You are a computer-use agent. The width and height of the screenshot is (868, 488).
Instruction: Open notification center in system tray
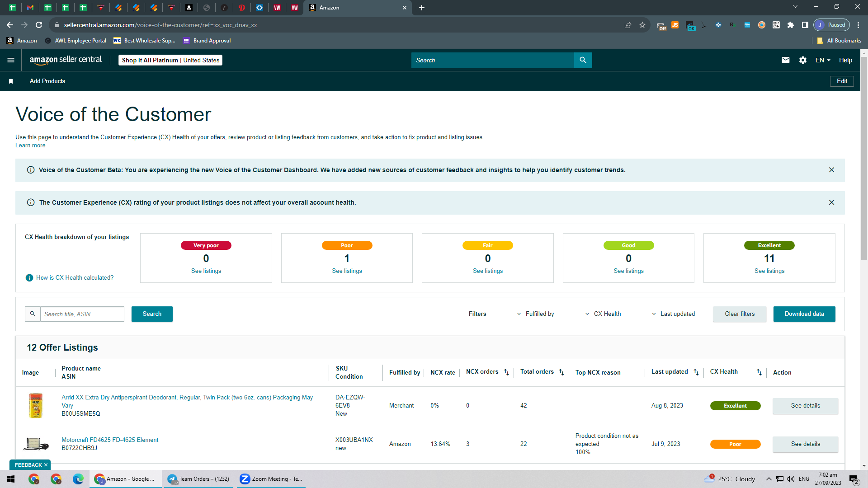click(x=854, y=479)
